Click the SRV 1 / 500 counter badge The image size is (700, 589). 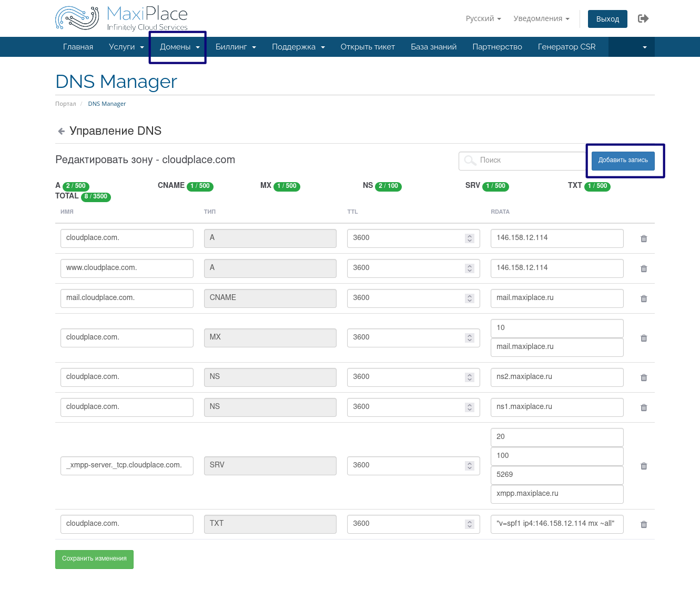tap(495, 186)
